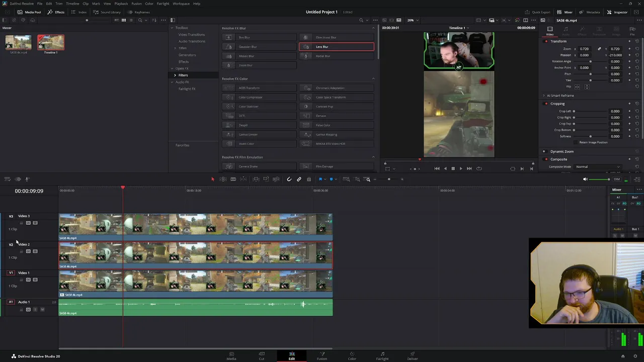The width and height of the screenshot is (644, 362).
Task: Click the Insert Clip toolbar icon
Action: point(256,179)
